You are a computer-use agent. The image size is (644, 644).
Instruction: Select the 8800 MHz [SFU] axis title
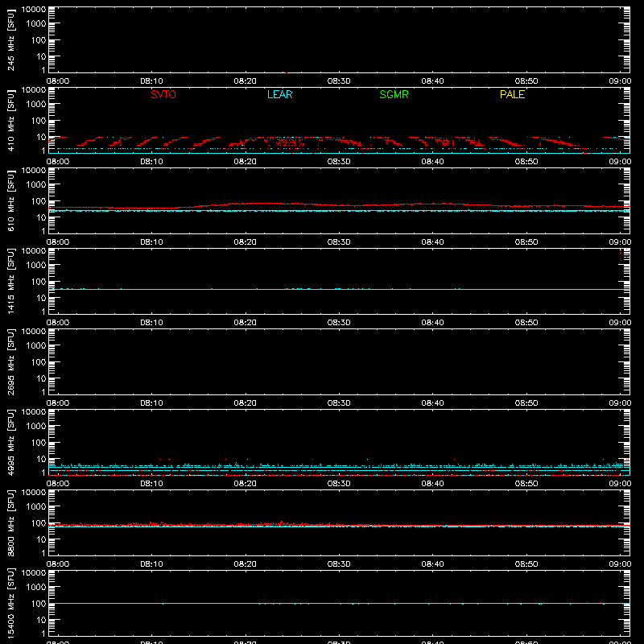pyautogui.click(x=11, y=522)
